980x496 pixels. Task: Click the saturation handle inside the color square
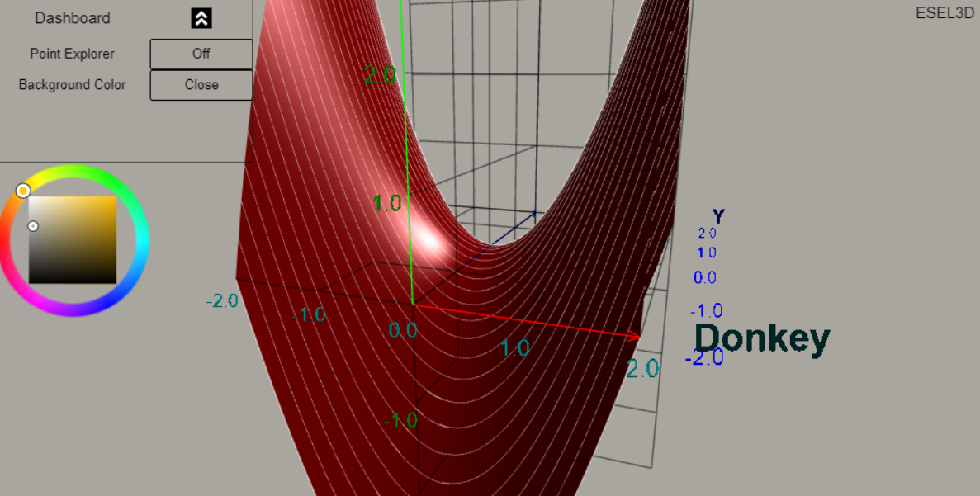click(x=33, y=226)
